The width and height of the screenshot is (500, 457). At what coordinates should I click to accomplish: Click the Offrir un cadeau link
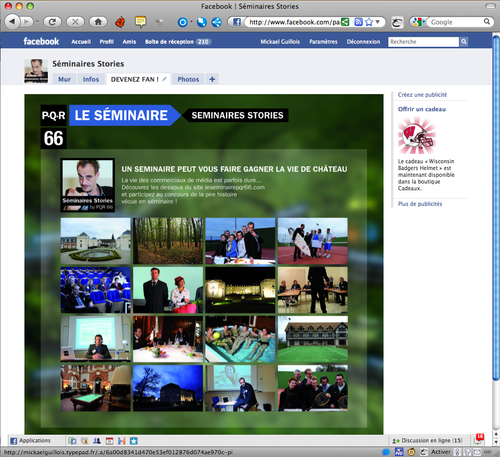coord(422,109)
